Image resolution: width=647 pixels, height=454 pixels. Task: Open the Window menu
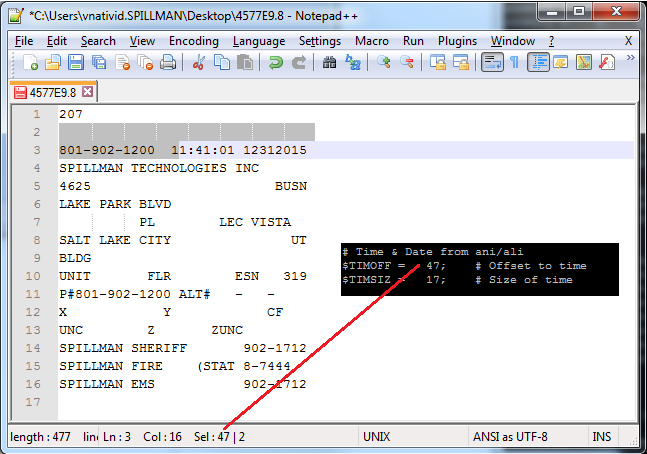513,41
